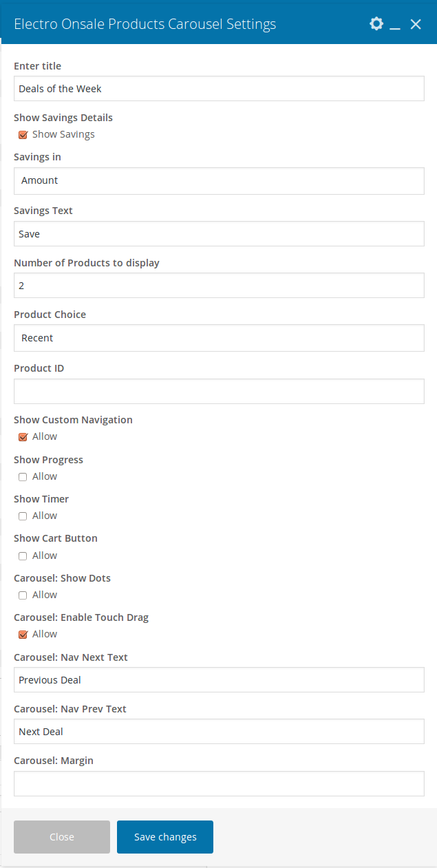Minimize the settings panel via underscore icon
437x868 pixels.
[x=395, y=25]
